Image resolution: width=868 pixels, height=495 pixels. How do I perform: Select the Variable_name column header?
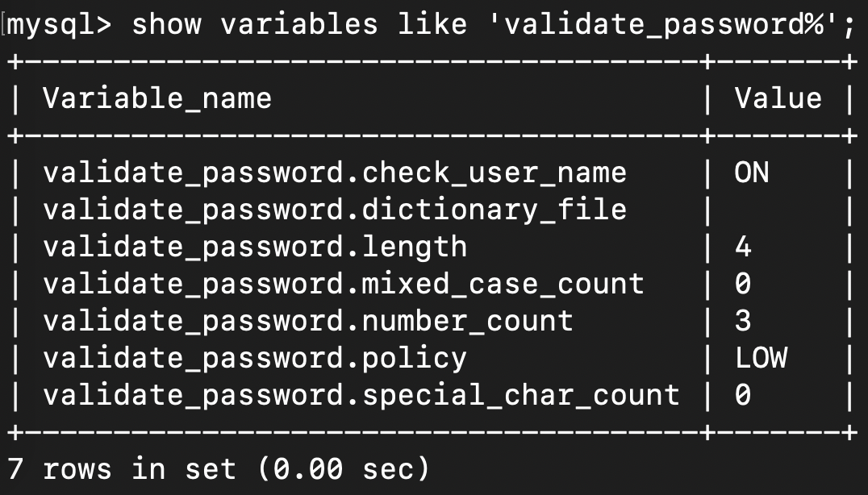pyautogui.click(x=157, y=99)
